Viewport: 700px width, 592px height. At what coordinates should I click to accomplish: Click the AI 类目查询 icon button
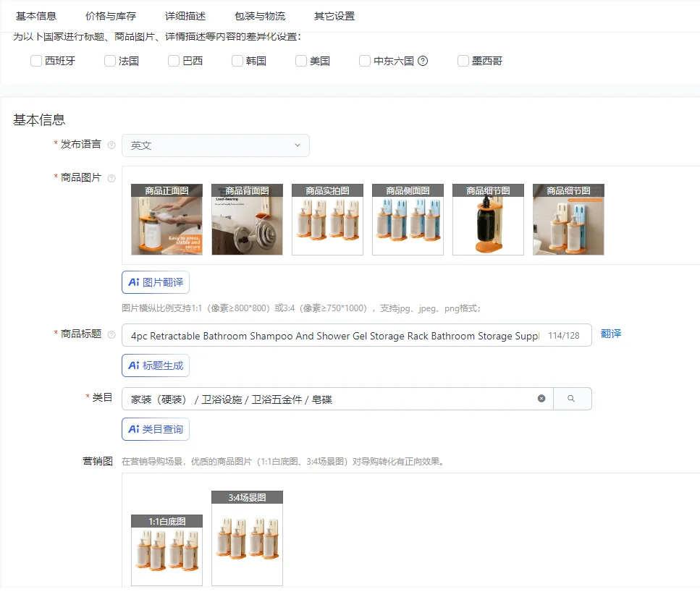click(155, 428)
